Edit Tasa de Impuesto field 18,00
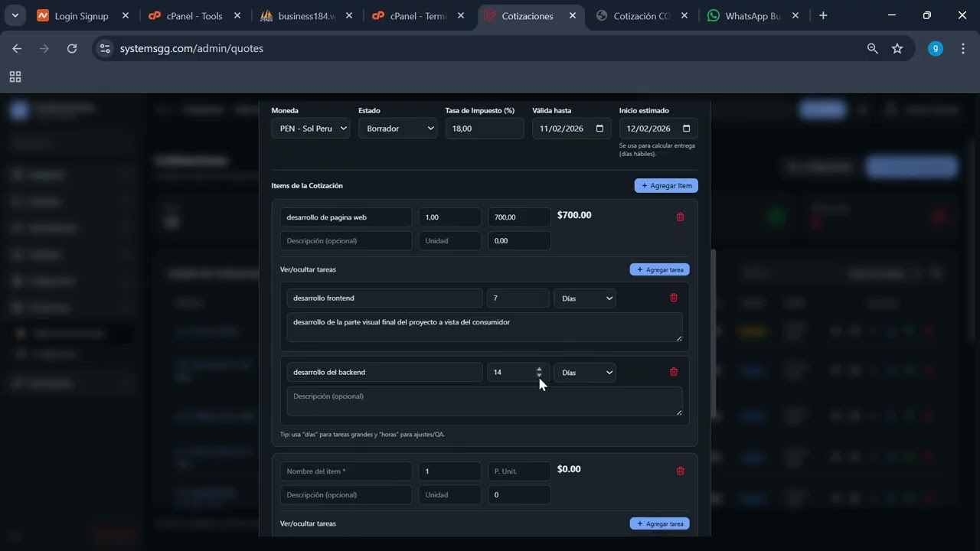Screen dimensions: 980x551 (485, 129)
